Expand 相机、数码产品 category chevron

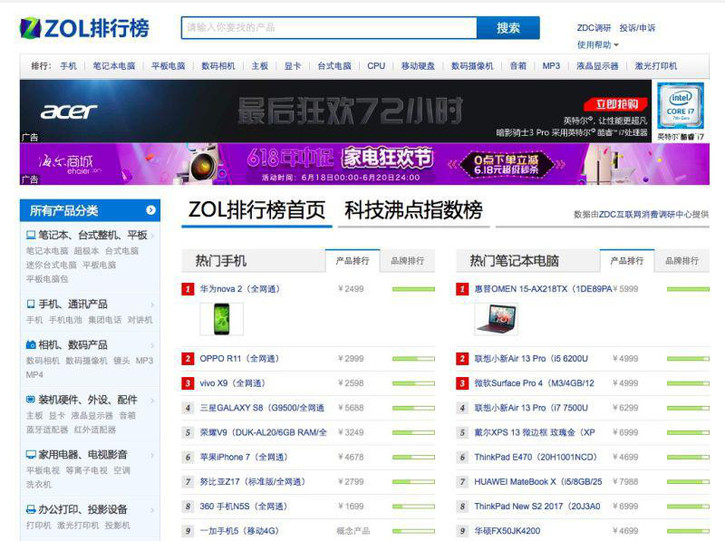(152, 345)
